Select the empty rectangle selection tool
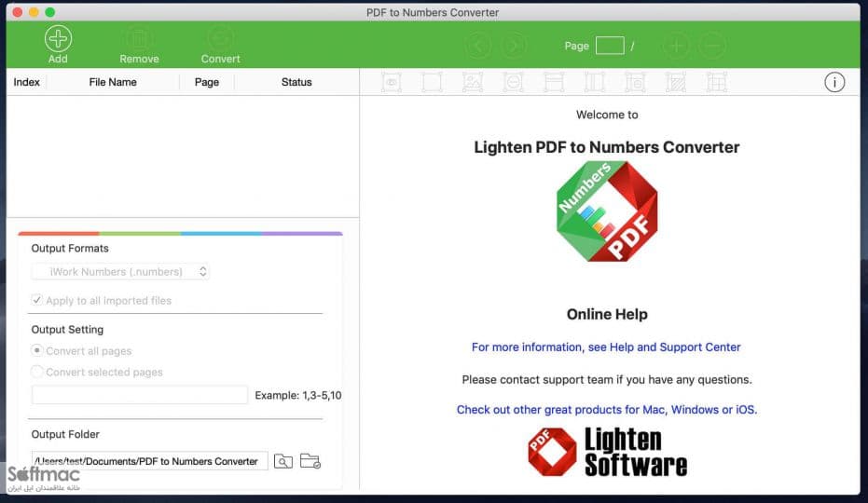 click(x=432, y=83)
